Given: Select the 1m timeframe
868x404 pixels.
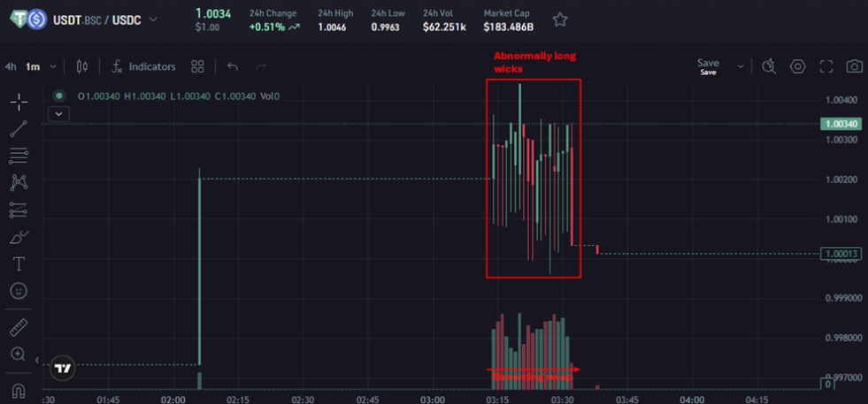Looking at the screenshot, I should click(x=33, y=66).
